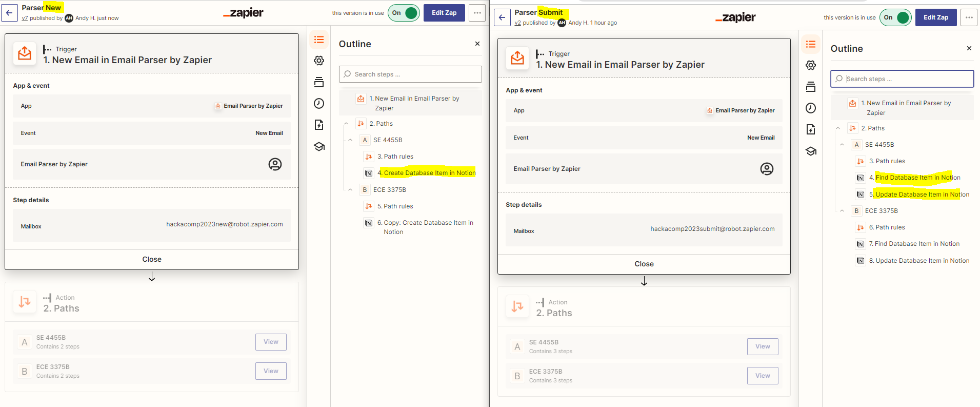
Task: Collapse SE 4455B path in Parser New outline
Action: click(x=350, y=140)
